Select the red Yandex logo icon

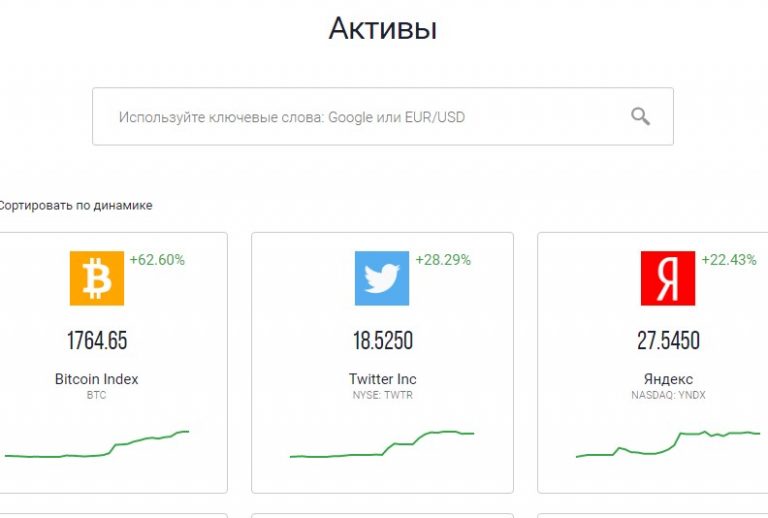pyautogui.click(x=668, y=278)
